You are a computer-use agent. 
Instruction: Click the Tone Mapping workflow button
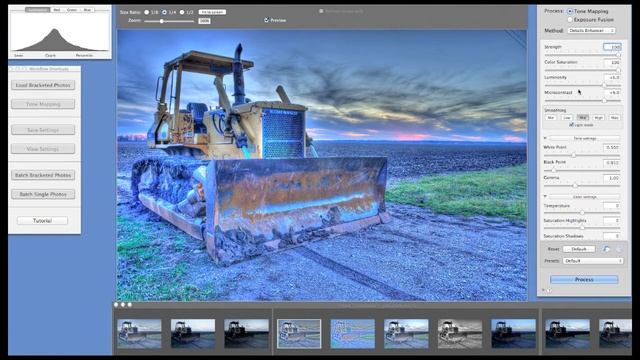pos(43,104)
